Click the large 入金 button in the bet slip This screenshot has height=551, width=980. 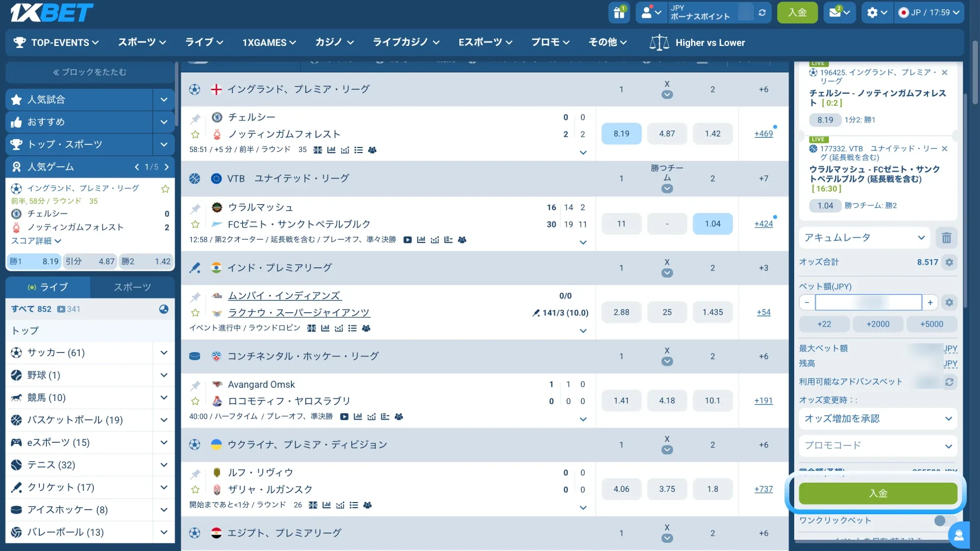(x=878, y=493)
